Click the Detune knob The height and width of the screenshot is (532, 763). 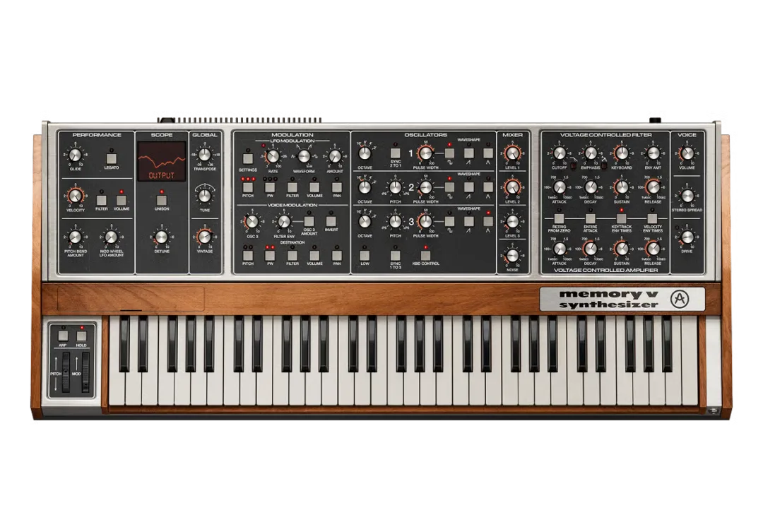tap(162, 237)
